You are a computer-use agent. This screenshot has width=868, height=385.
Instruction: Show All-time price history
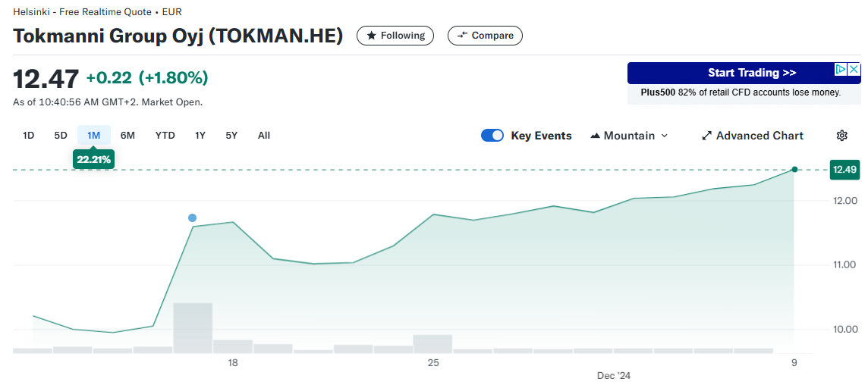pos(263,136)
